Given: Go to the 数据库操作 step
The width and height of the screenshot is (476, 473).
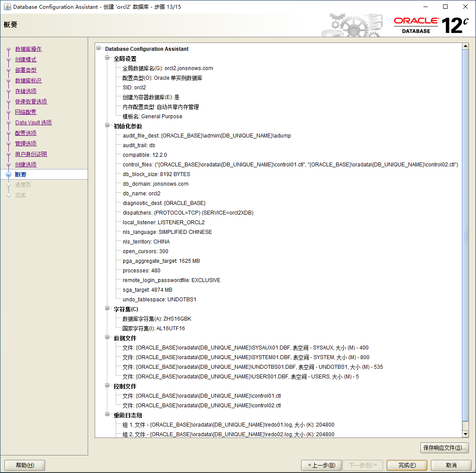Looking at the screenshot, I should 28,49.
